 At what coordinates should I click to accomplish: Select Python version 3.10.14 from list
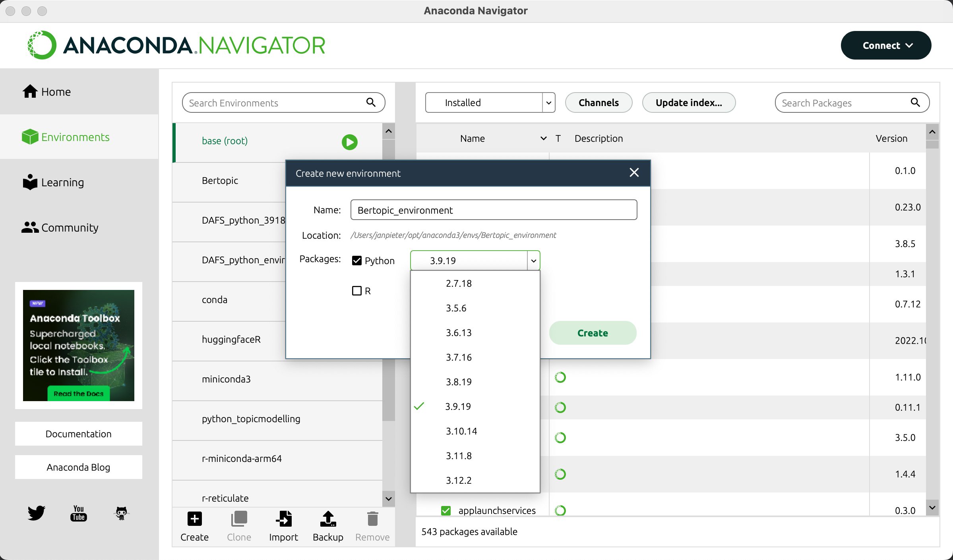(461, 431)
